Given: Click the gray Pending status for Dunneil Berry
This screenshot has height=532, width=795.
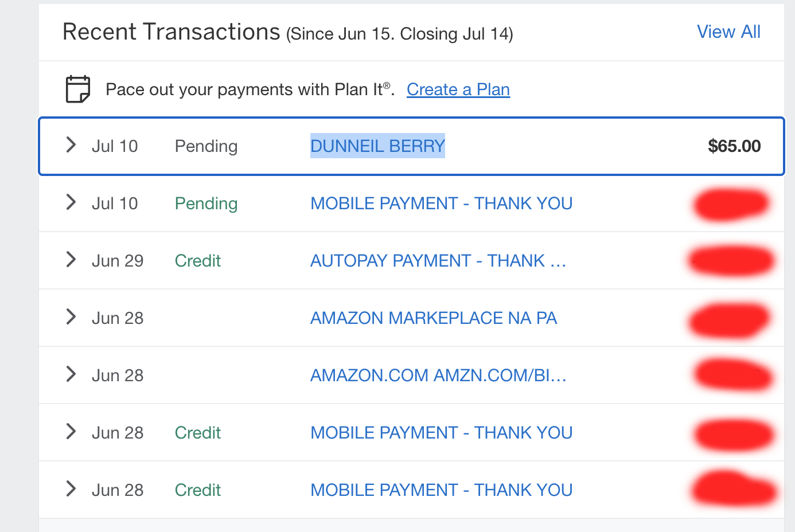Looking at the screenshot, I should 206,147.
